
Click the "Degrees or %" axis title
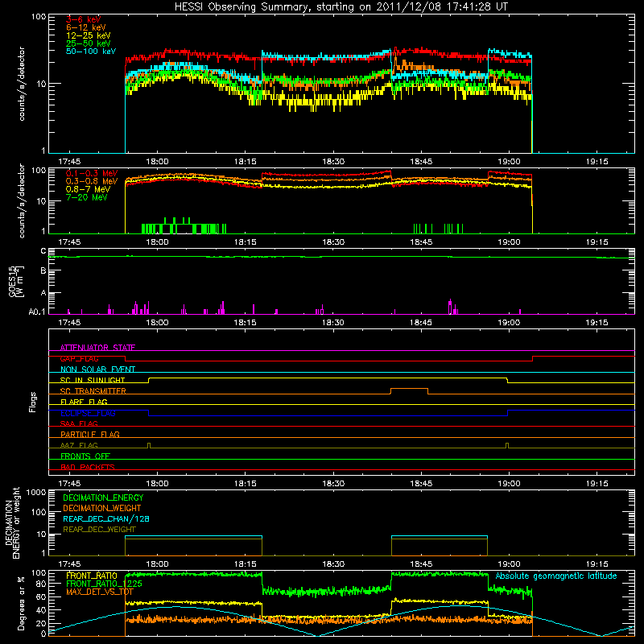pos(22,603)
